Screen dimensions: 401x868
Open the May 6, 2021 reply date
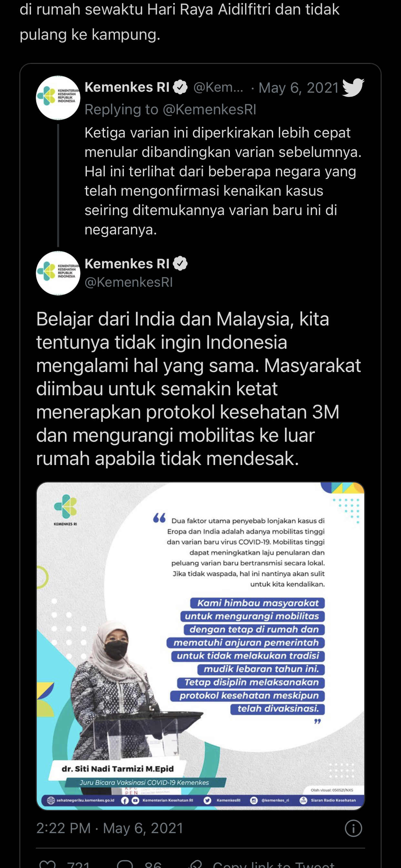299,88
